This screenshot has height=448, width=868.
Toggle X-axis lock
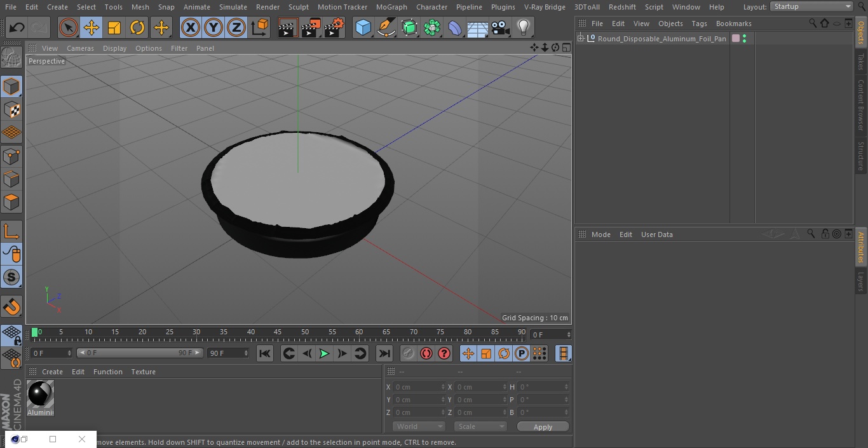coord(190,27)
